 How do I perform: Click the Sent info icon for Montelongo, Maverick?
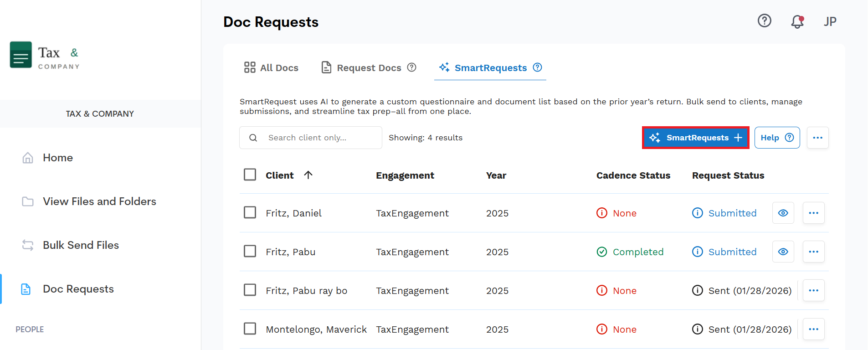click(698, 329)
